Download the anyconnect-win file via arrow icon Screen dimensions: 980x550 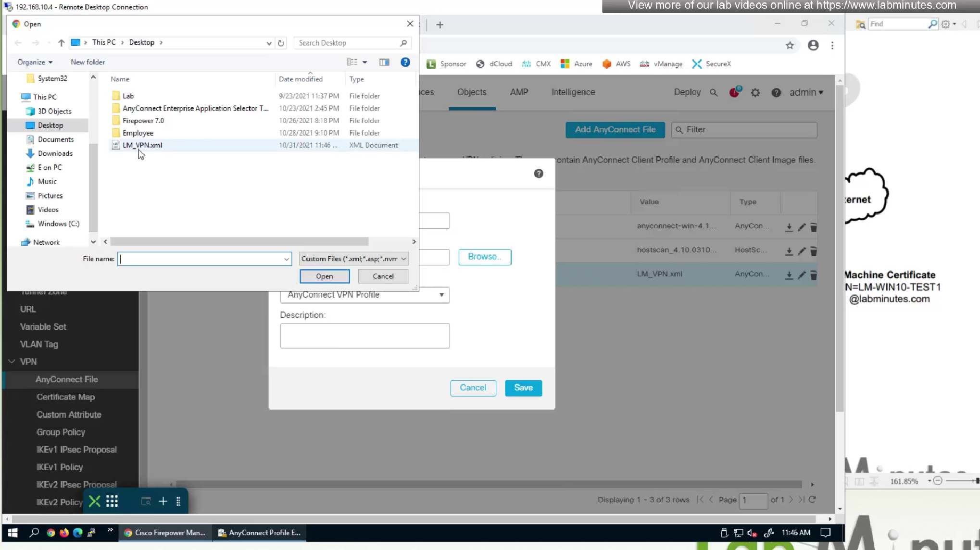789,227
